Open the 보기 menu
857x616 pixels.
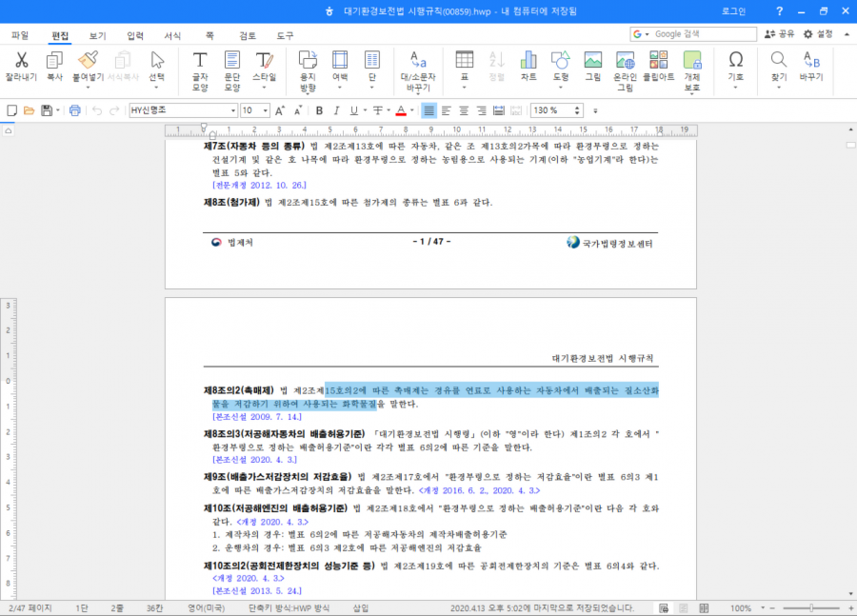coord(98,35)
